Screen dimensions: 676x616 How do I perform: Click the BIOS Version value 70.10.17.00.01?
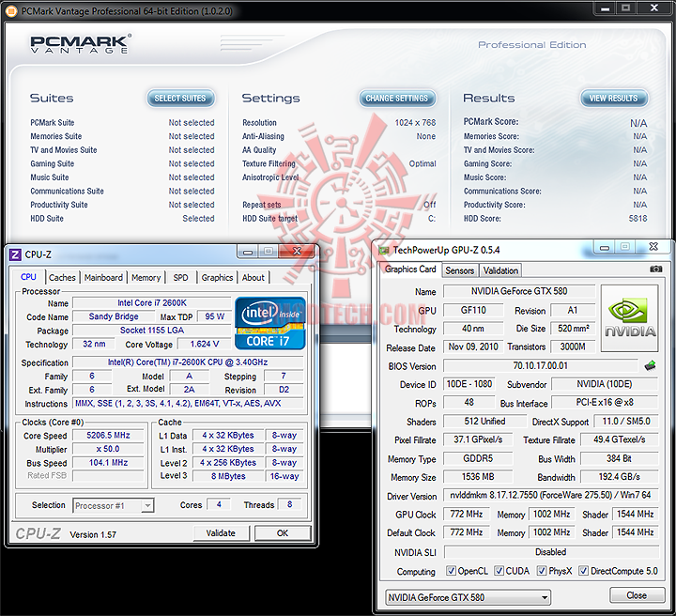[x=540, y=366]
